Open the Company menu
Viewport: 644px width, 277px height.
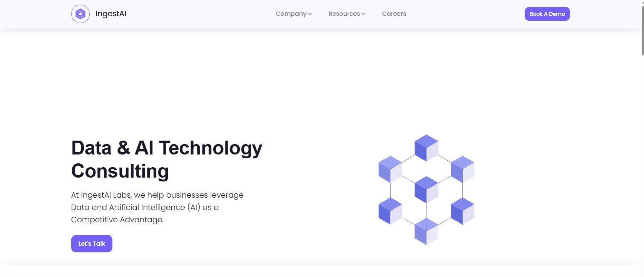click(x=291, y=14)
